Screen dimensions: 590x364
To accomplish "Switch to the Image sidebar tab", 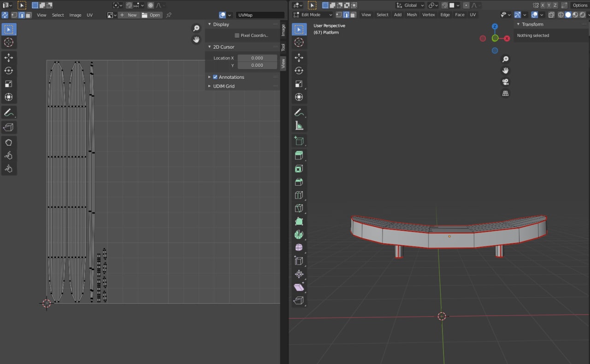I will (283, 30).
